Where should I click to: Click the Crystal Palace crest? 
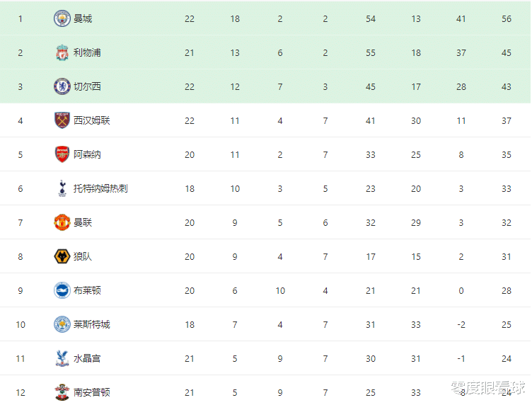[x=62, y=358]
